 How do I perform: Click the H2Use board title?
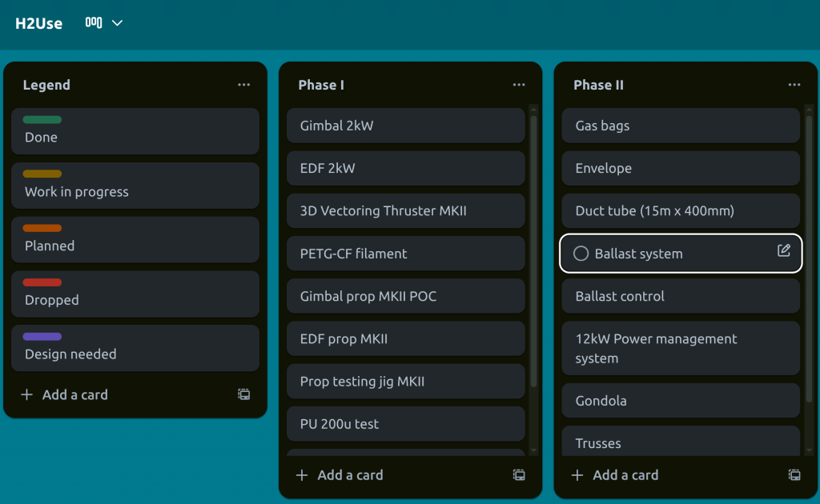pyautogui.click(x=38, y=23)
